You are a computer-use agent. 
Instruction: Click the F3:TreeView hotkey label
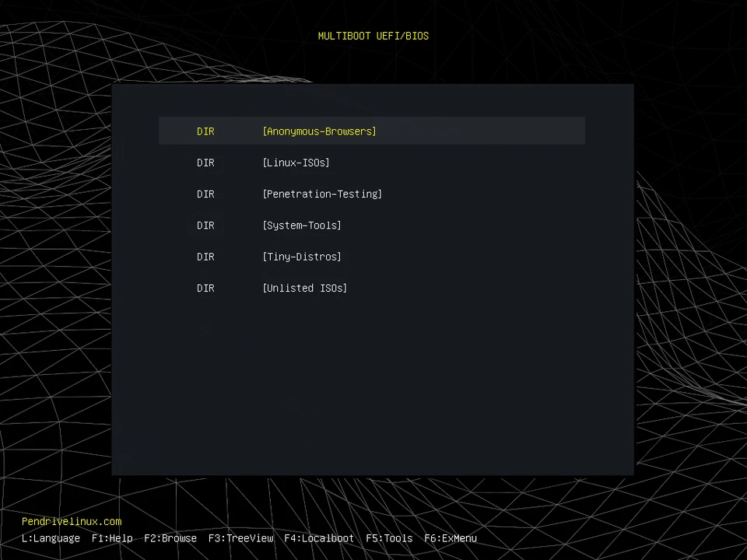click(240, 538)
